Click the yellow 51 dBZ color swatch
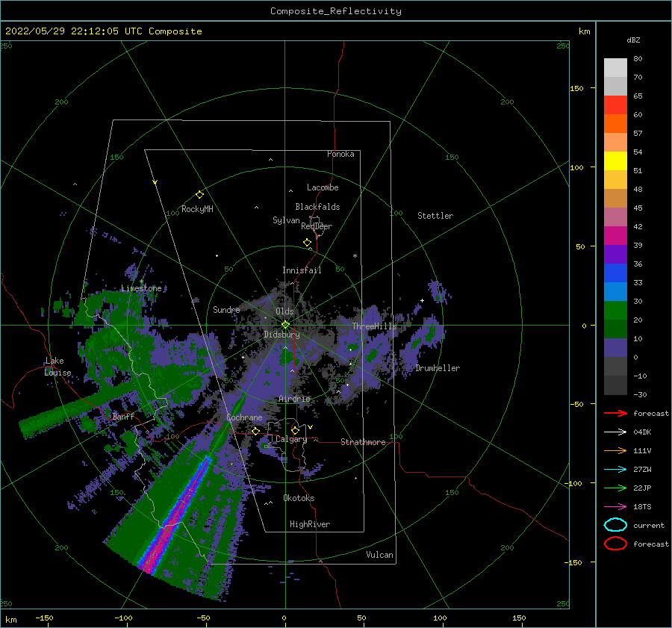Viewport: 672px width, 628px height. point(615,161)
